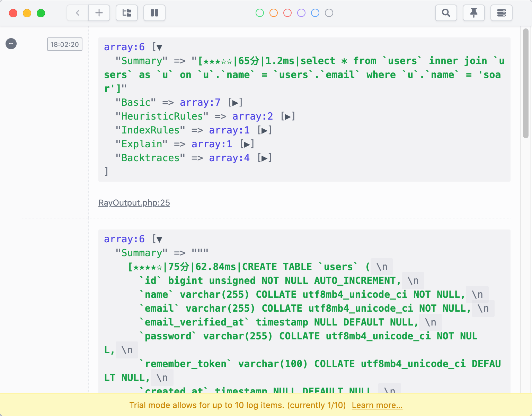Expand the "Explain" array:1 entry
532x416 pixels.
click(247, 144)
